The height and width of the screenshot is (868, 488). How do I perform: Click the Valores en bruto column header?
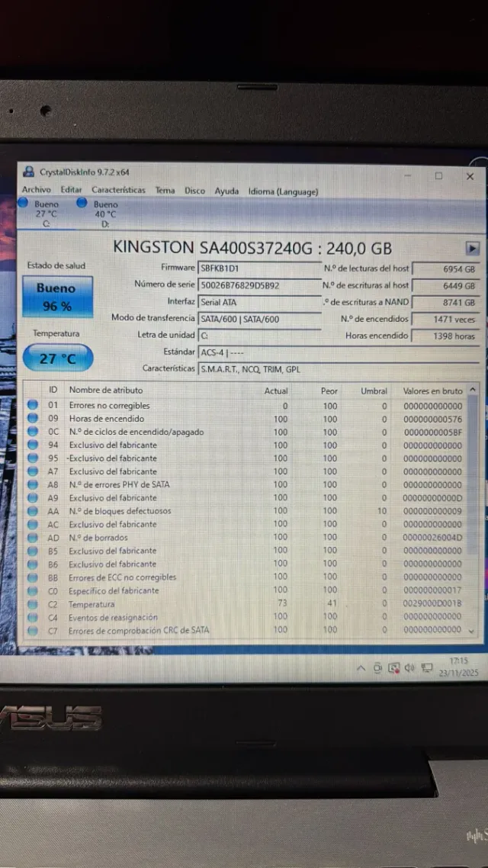click(432, 391)
